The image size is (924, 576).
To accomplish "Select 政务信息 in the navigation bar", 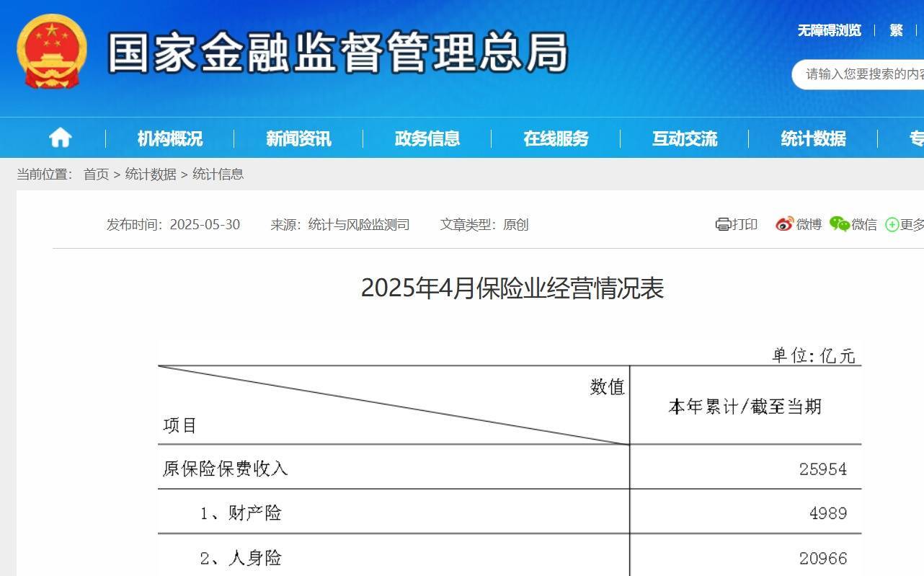I will [427, 138].
